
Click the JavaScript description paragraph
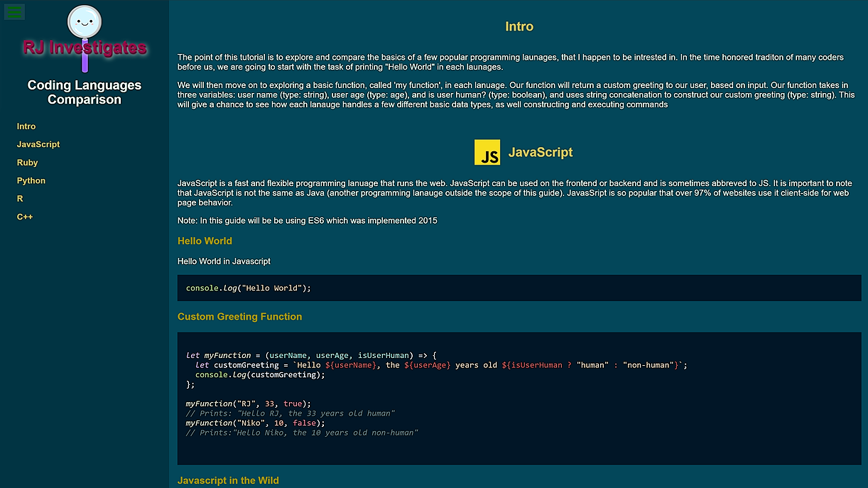point(516,193)
